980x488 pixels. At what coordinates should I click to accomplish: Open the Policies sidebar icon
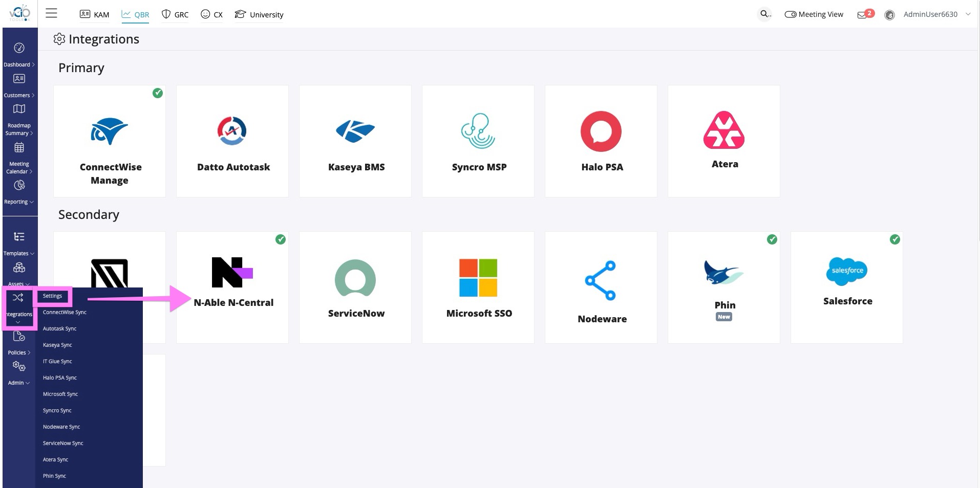pos(19,336)
